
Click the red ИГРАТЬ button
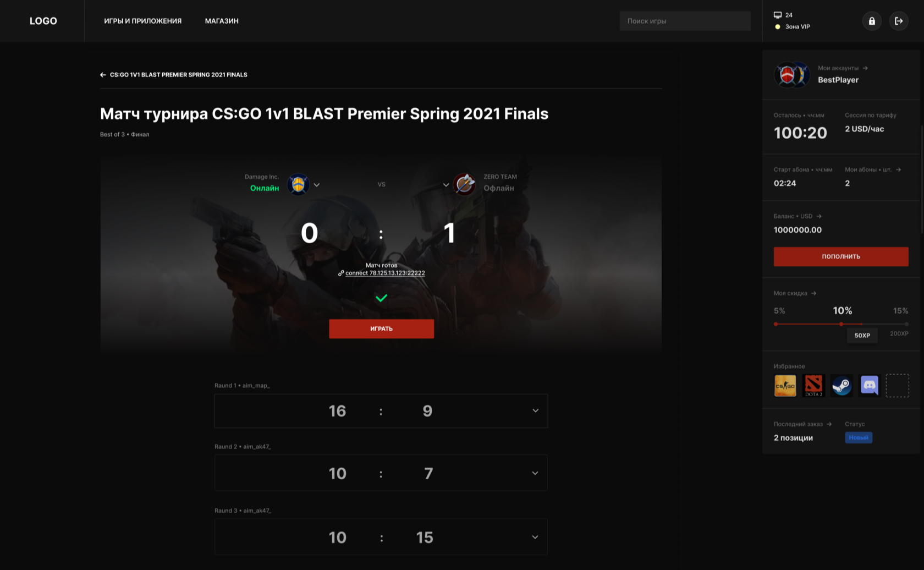tap(382, 328)
